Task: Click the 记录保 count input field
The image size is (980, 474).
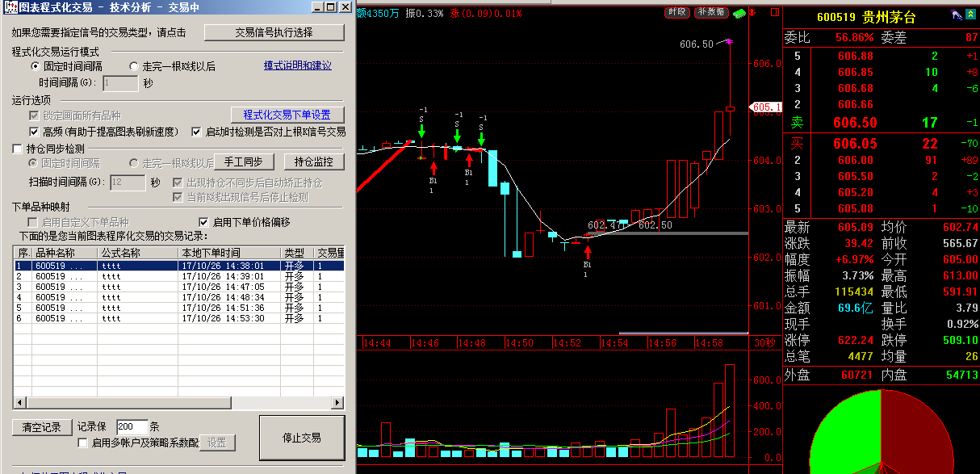Action: (x=132, y=426)
